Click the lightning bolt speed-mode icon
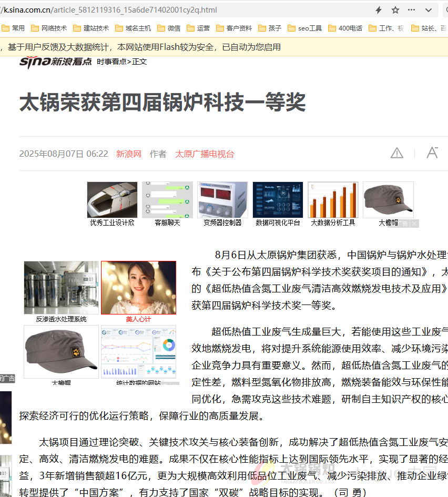Viewport: 448px width, 497px height. (x=379, y=10)
